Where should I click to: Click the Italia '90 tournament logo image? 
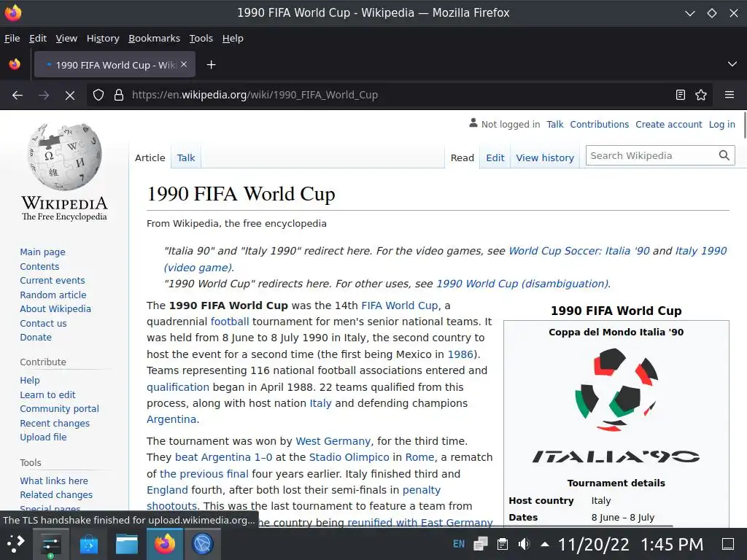(x=616, y=405)
